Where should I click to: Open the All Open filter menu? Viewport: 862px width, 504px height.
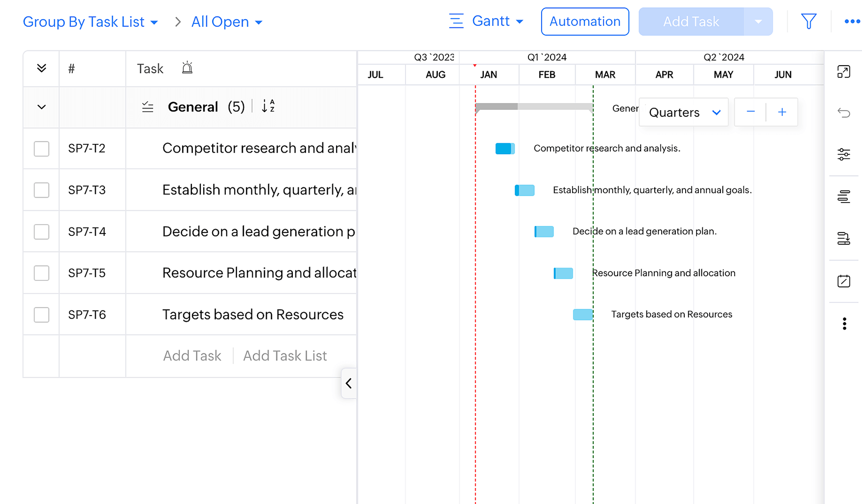(x=227, y=22)
